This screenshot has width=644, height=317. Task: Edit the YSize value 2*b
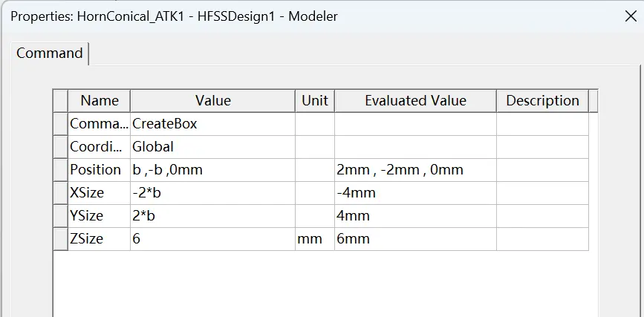212,216
